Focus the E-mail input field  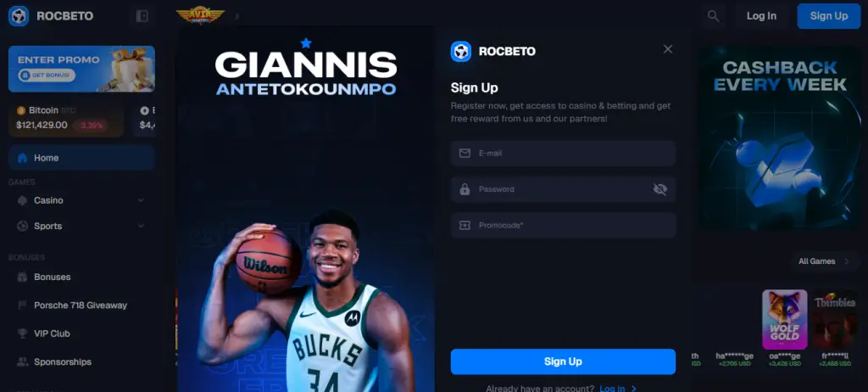[563, 154]
